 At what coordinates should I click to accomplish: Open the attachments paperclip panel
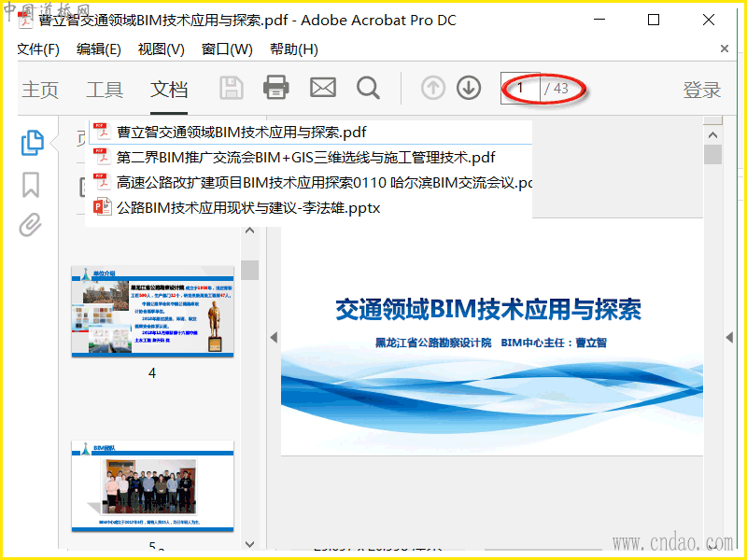(x=31, y=225)
